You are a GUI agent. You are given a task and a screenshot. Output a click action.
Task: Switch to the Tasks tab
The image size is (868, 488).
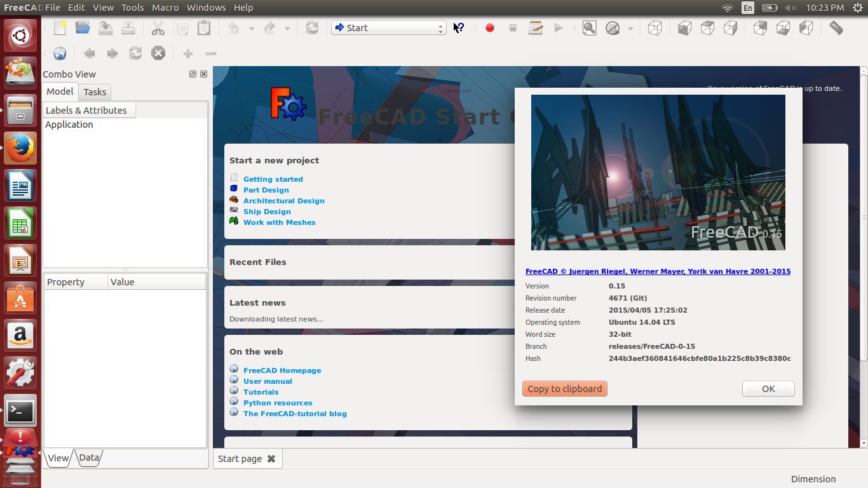coord(94,91)
